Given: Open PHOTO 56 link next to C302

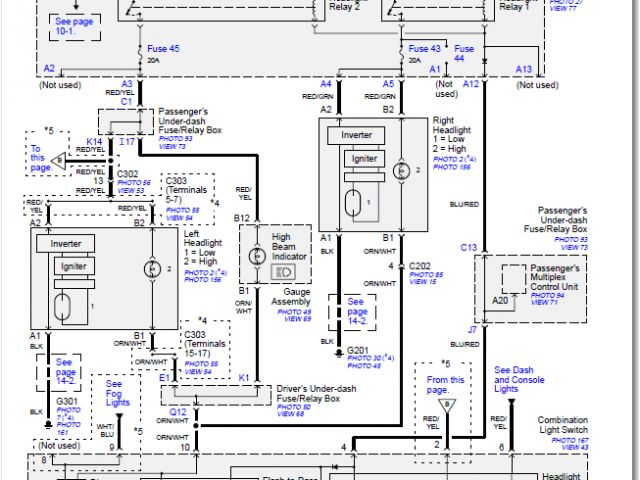Looking at the screenshot, I should coord(133,182).
